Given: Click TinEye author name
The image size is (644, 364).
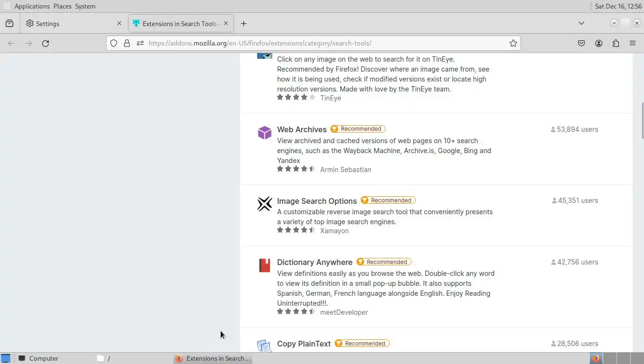Looking at the screenshot, I should [331, 98].
